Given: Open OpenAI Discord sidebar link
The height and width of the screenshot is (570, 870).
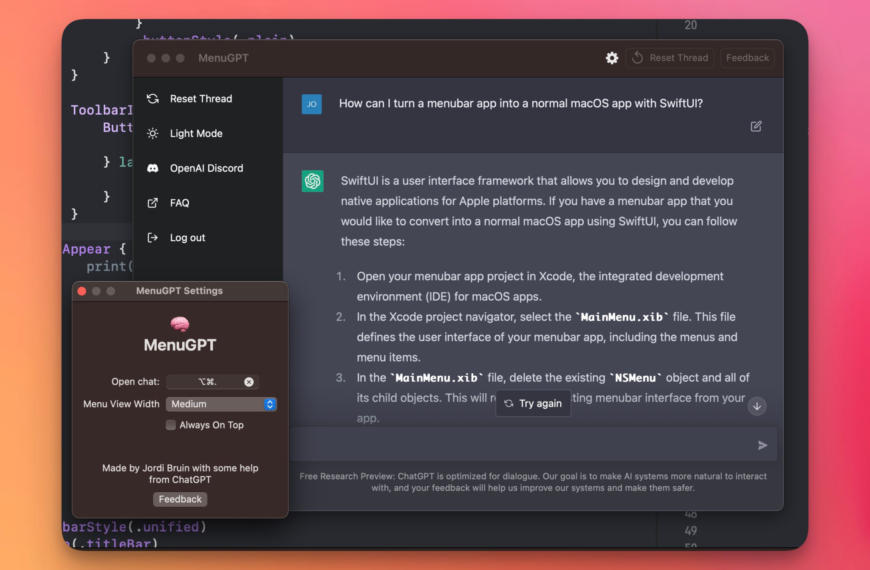Looking at the screenshot, I should tap(208, 168).
